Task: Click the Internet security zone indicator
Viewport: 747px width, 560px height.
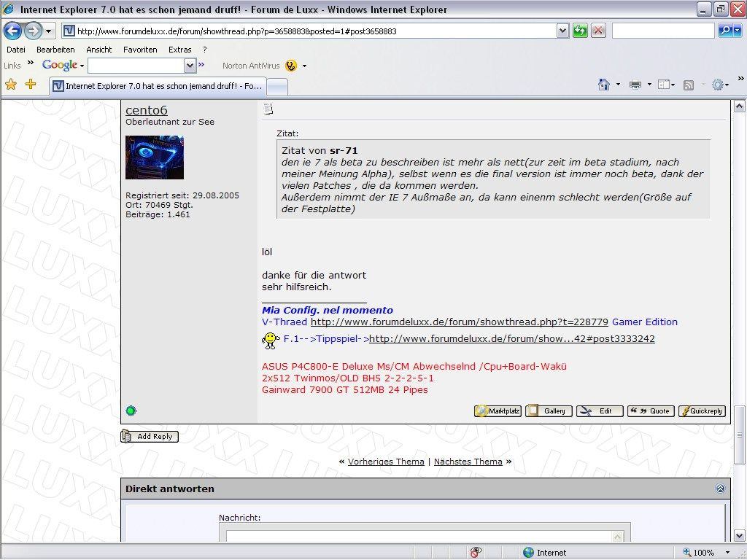Action: 545,553
